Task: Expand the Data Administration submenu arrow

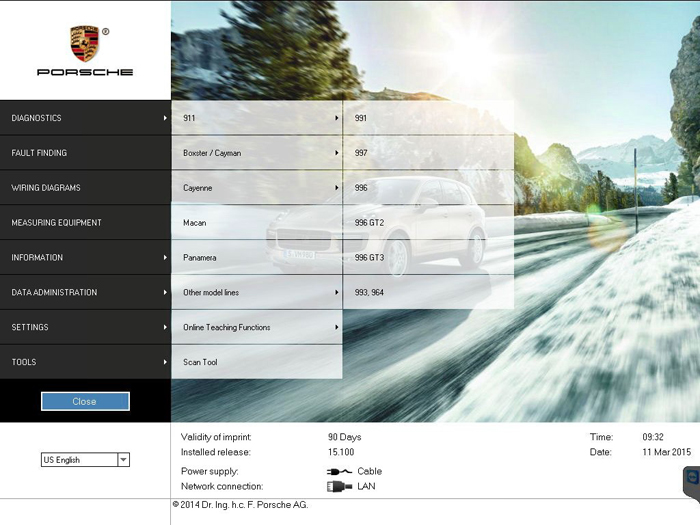Action: 165,292
